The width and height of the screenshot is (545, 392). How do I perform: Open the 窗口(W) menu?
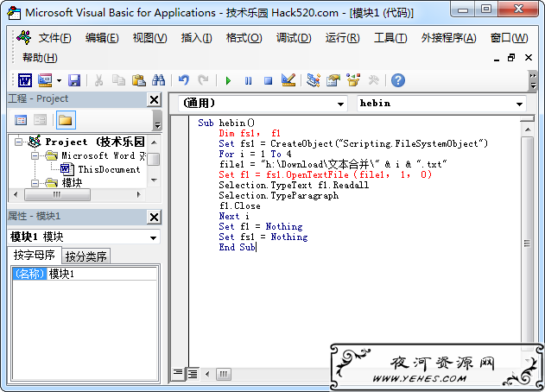click(509, 38)
